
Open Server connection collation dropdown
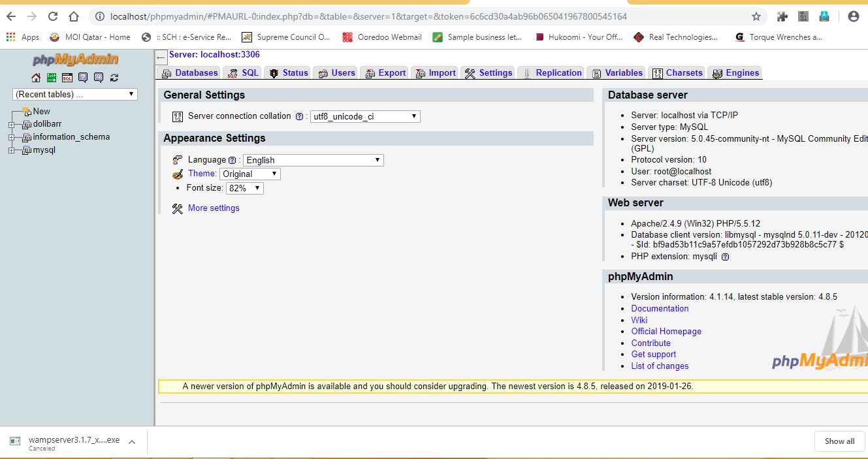click(x=365, y=117)
